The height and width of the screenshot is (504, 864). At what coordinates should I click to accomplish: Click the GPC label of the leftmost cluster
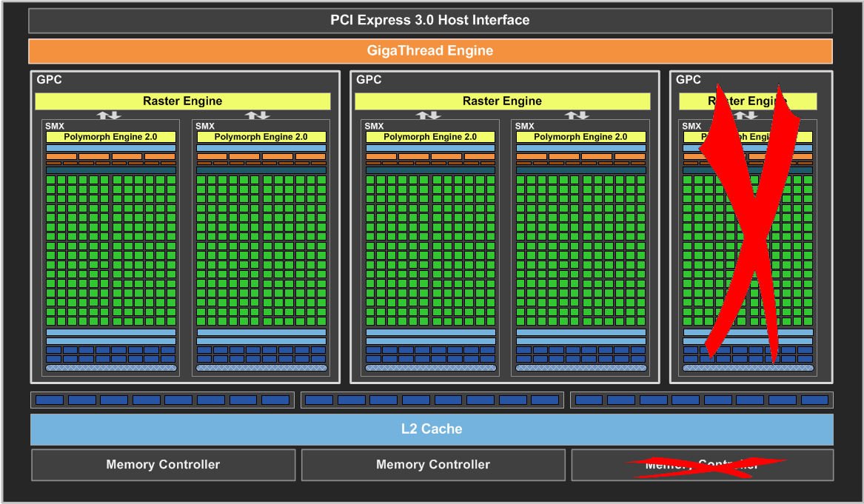click(49, 79)
